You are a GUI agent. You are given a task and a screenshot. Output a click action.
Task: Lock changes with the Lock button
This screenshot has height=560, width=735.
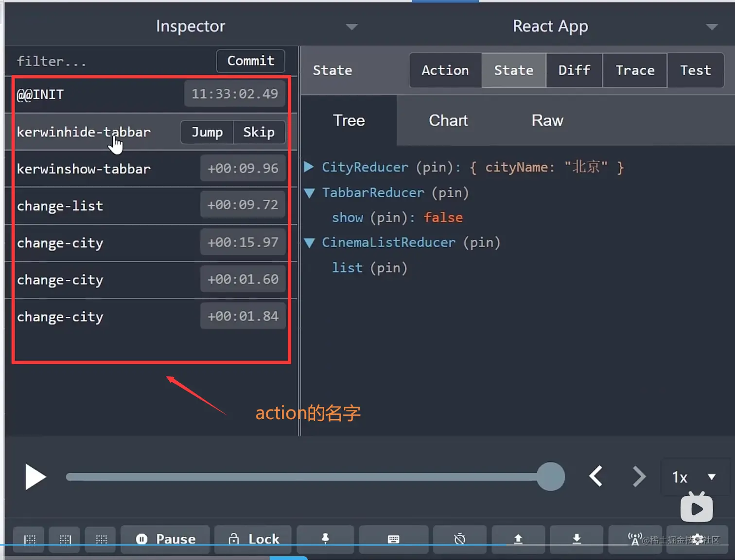pyautogui.click(x=253, y=539)
